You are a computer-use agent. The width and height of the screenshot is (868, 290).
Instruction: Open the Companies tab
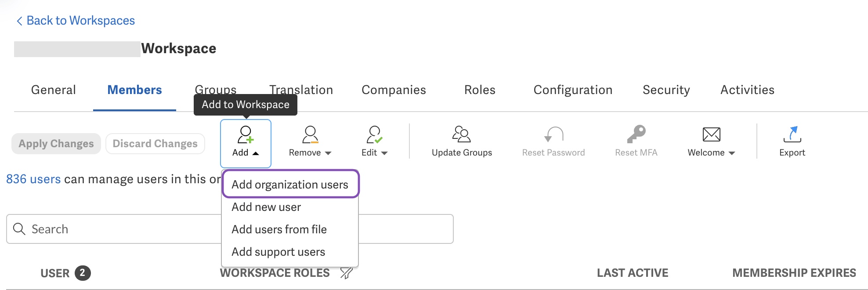(x=394, y=90)
